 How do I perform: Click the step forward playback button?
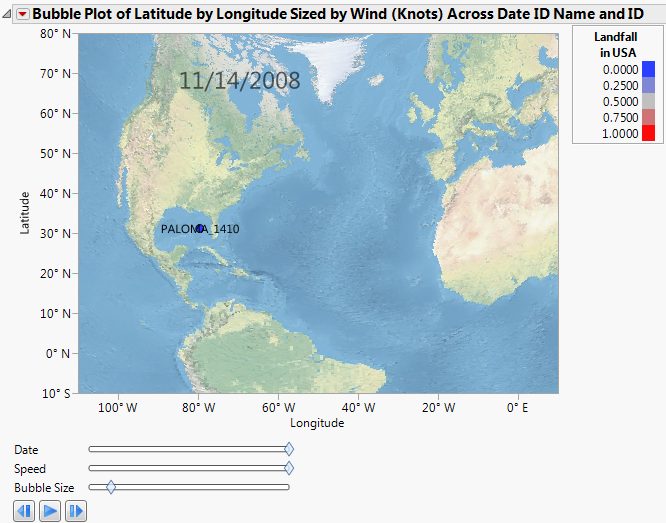click(x=76, y=511)
